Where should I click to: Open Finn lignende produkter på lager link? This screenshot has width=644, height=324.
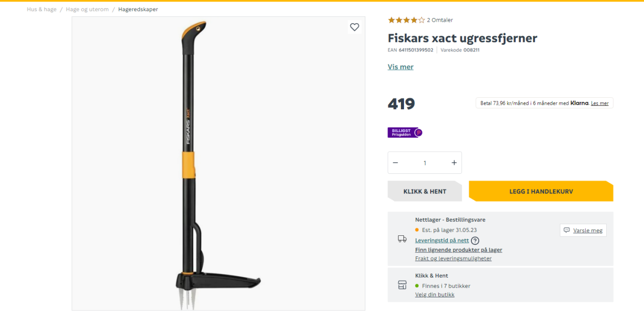click(x=458, y=250)
